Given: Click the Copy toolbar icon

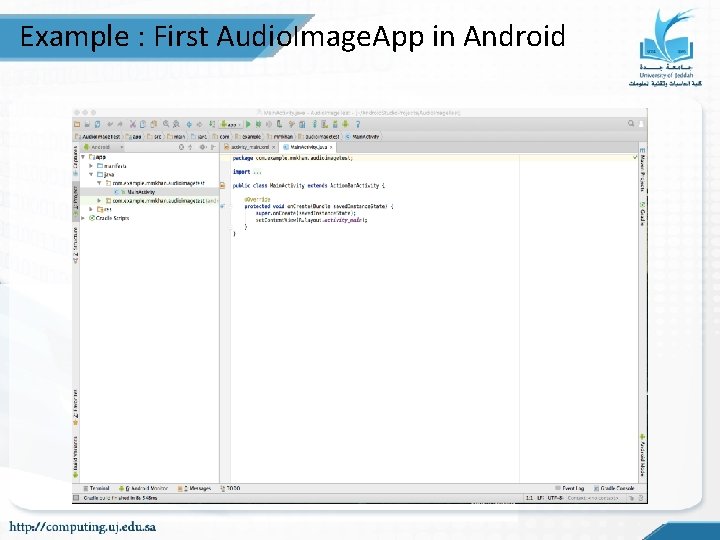Looking at the screenshot, I should pyautogui.click(x=143, y=124).
